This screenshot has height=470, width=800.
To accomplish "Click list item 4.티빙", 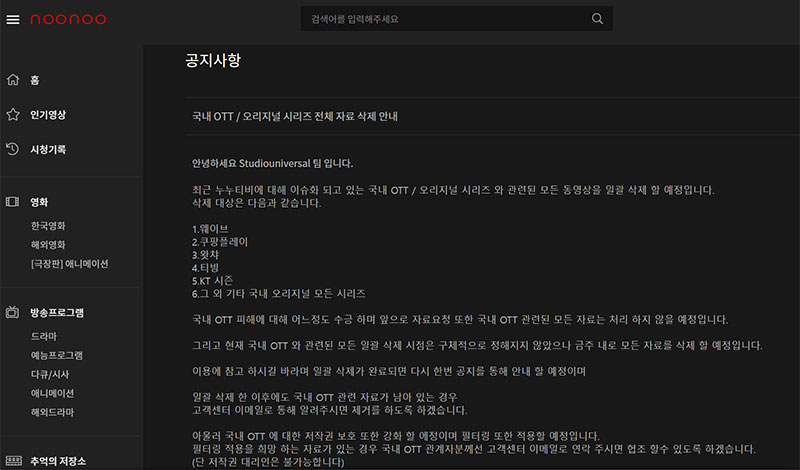I will pyautogui.click(x=205, y=267).
